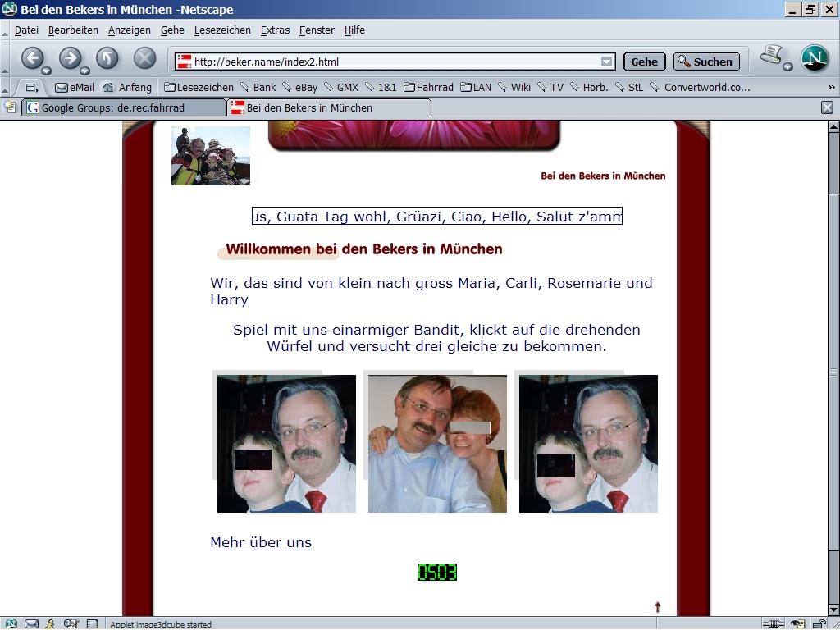Show more bookmarks via the overflow chevron
The height and width of the screenshot is (630, 840).
coord(831,87)
